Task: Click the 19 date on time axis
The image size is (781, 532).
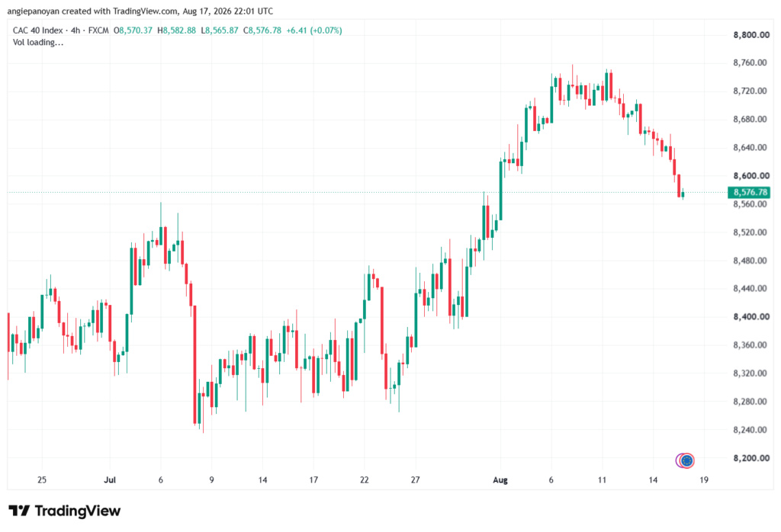Action: coord(704,479)
